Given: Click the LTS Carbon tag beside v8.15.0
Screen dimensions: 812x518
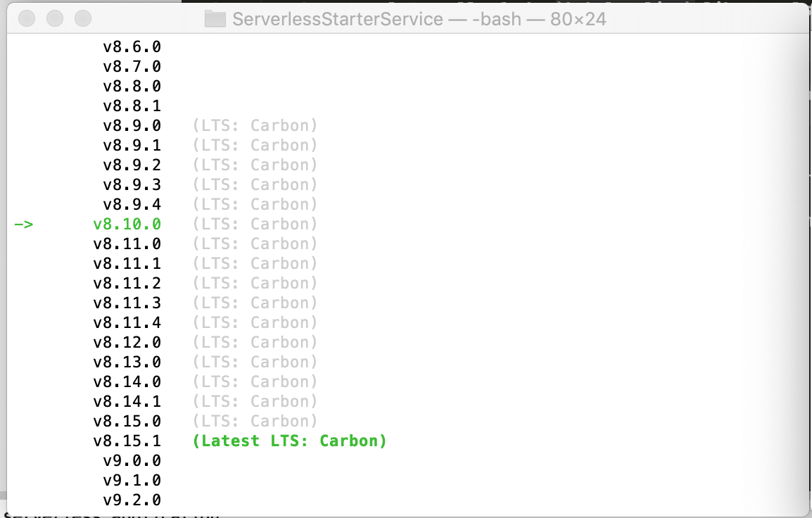Looking at the screenshot, I should click(x=253, y=421).
